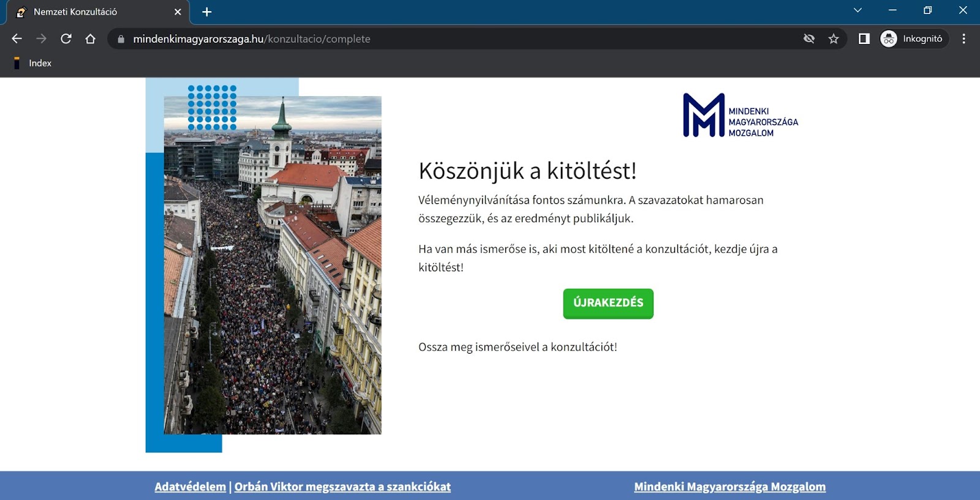Reload the current page
The width and height of the screenshot is (980, 500).
(x=66, y=39)
